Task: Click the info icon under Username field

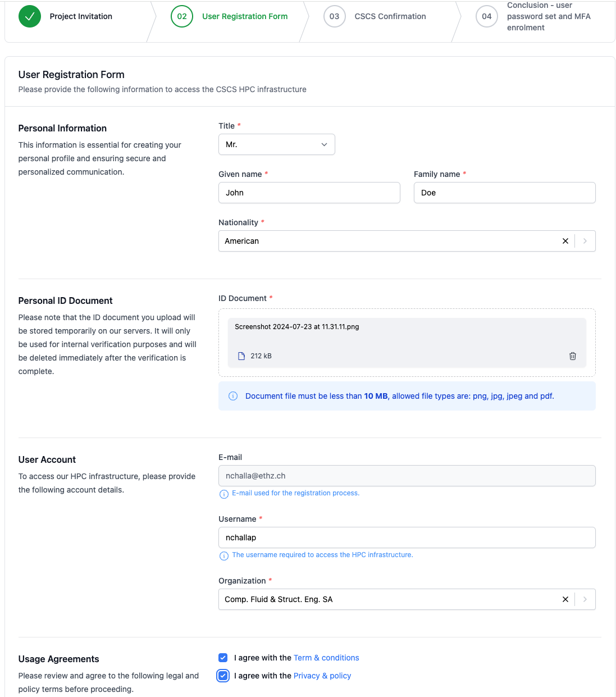Action: point(223,555)
